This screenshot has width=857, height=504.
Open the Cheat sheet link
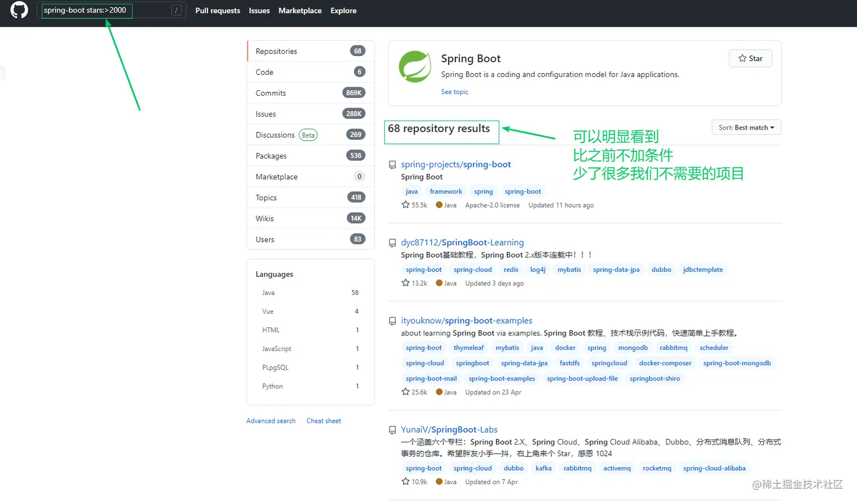point(324,421)
